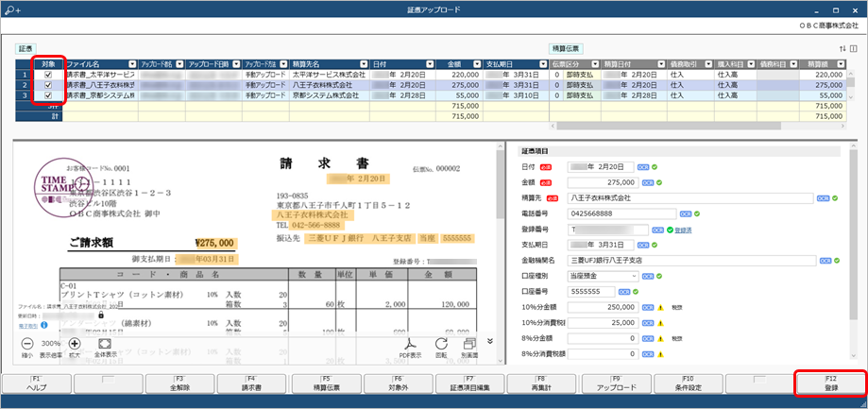
Task: Open 金額 column filter dropdown
Action: click(477, 64)
